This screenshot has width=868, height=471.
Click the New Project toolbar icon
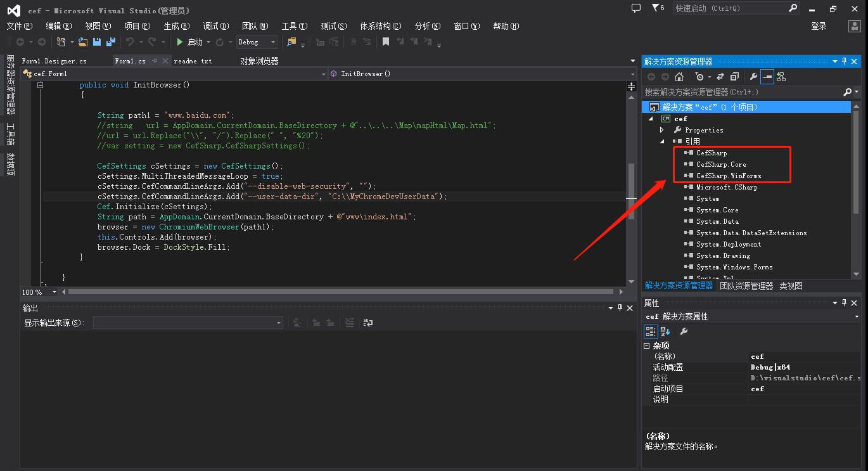pos(61,42)
